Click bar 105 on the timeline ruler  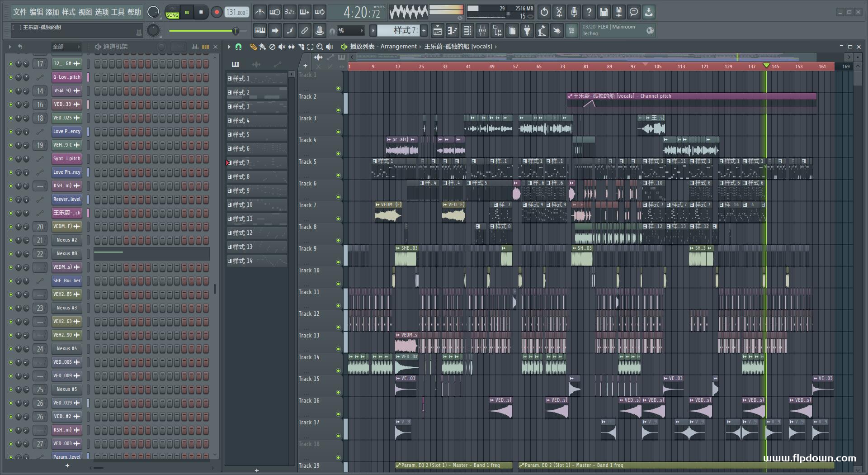pyautogui.click(x=657, y=66)
